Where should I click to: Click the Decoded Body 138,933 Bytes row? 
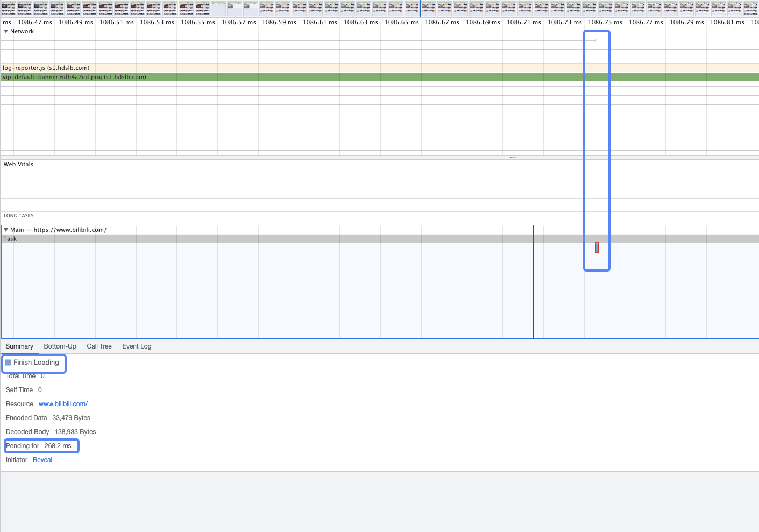tap(51, 432)
